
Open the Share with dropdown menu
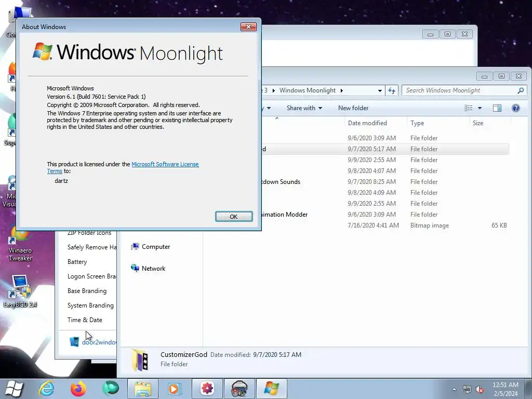(304, 108)
